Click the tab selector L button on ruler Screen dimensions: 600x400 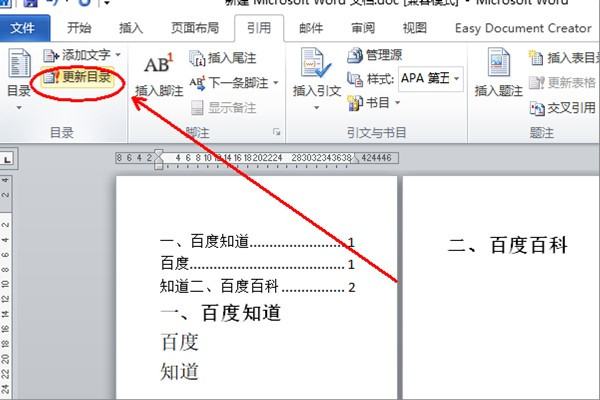(7, 159)
